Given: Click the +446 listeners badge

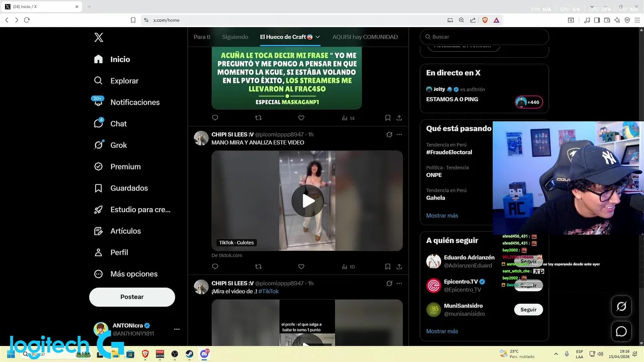Looking at the screenshot, I should [529, 102].
